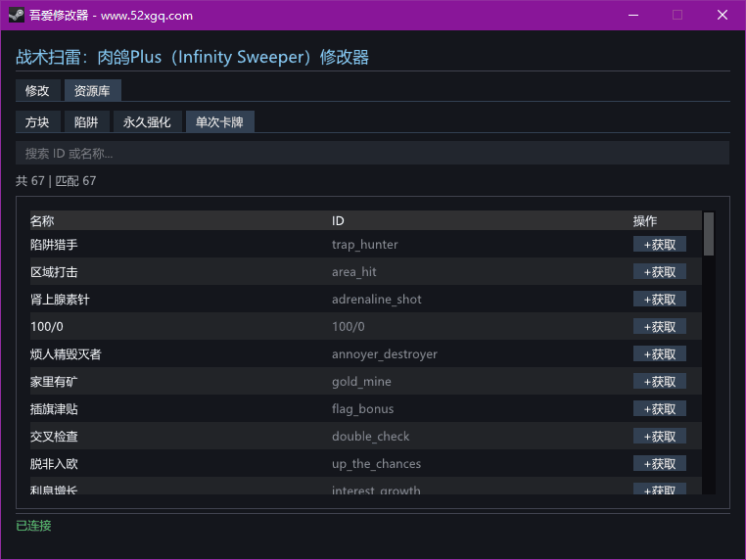This screenshot has height=560, width=746.
Task: Select the 家里有矿 row name
Action: click(x=54, y=382)
